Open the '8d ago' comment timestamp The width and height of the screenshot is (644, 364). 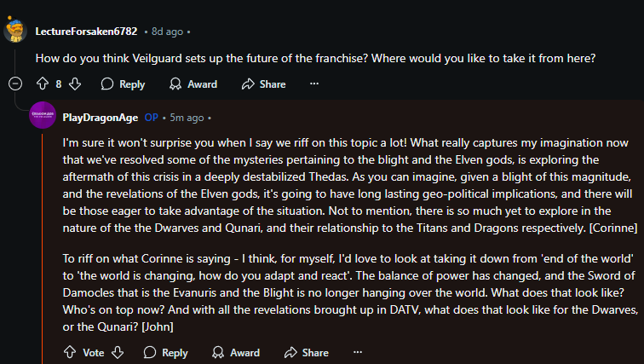(166, 32)
